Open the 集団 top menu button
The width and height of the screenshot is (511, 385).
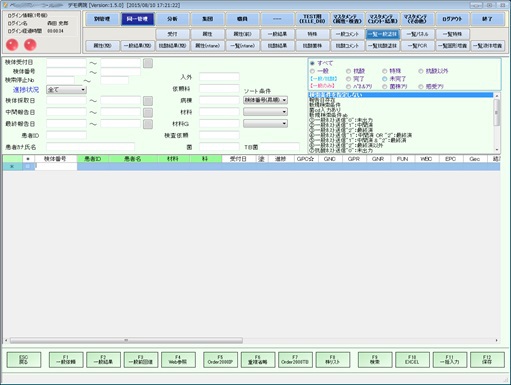click(x=207, y=19)
